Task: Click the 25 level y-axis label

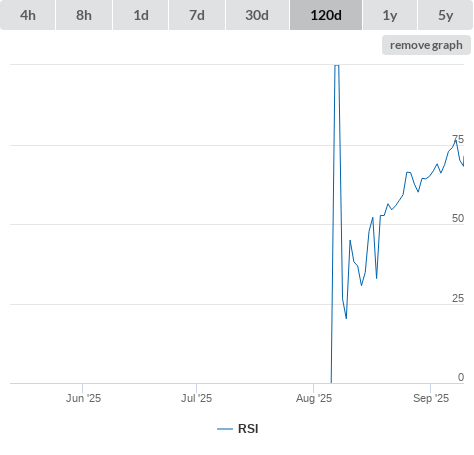Action: 458,298
